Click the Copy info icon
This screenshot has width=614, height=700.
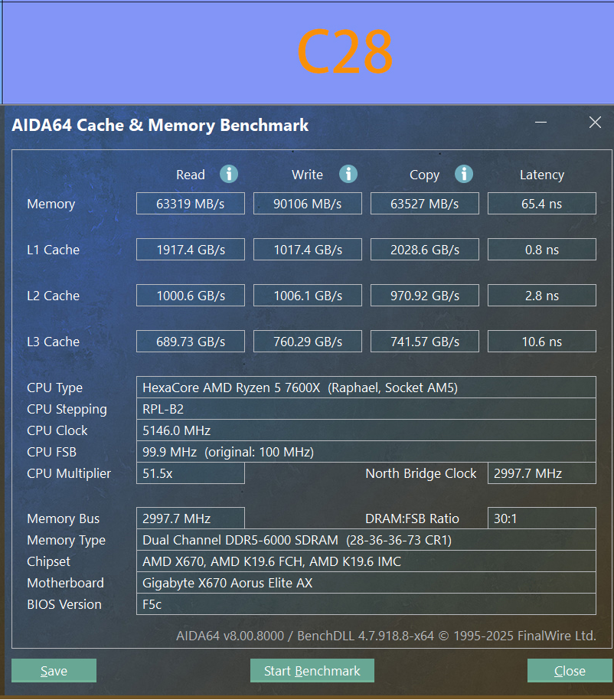point(464,174)
